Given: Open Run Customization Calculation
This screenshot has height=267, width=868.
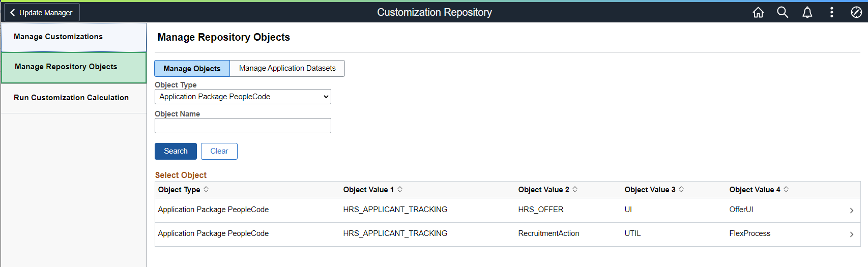Looking at the screenshot, I should click(x=74, y=98).
